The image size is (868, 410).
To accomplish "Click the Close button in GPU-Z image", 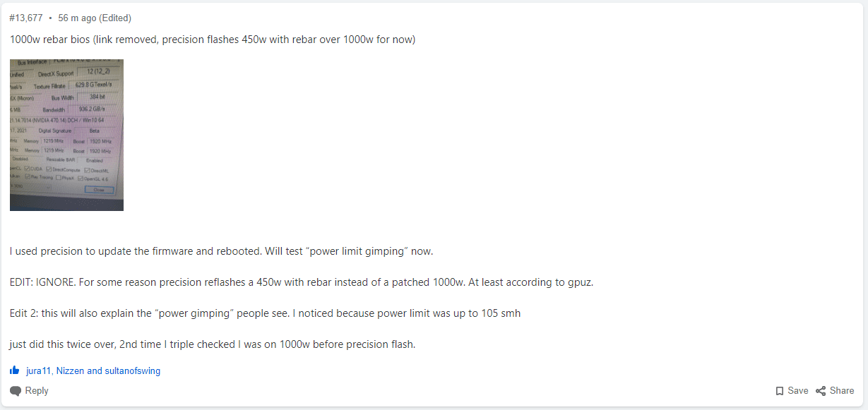I will (99, 190).
